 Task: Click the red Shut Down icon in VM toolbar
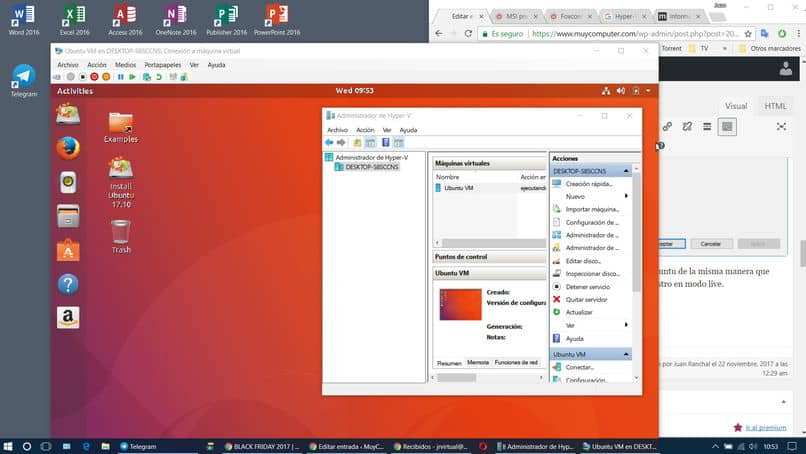click(94, 77)
